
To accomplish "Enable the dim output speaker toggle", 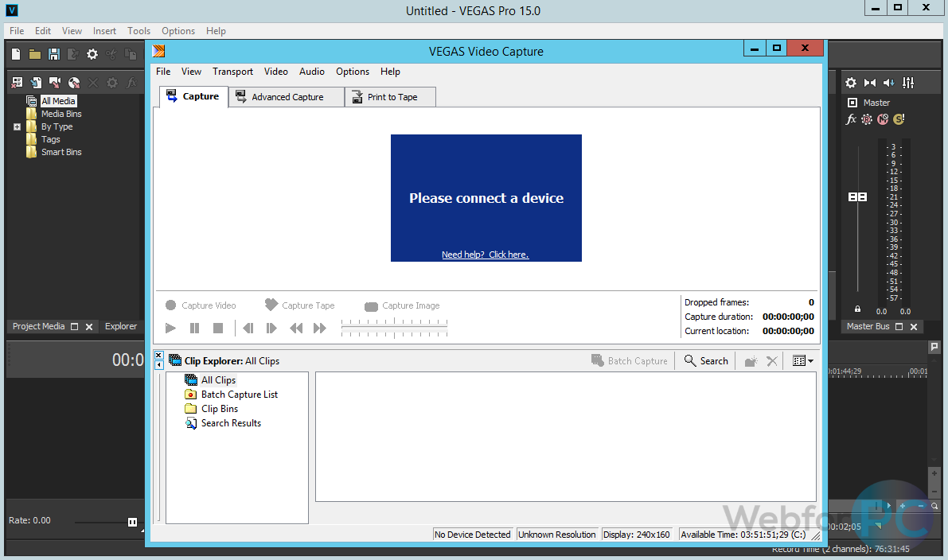I will pyautogui.click(x=890, y=82).
